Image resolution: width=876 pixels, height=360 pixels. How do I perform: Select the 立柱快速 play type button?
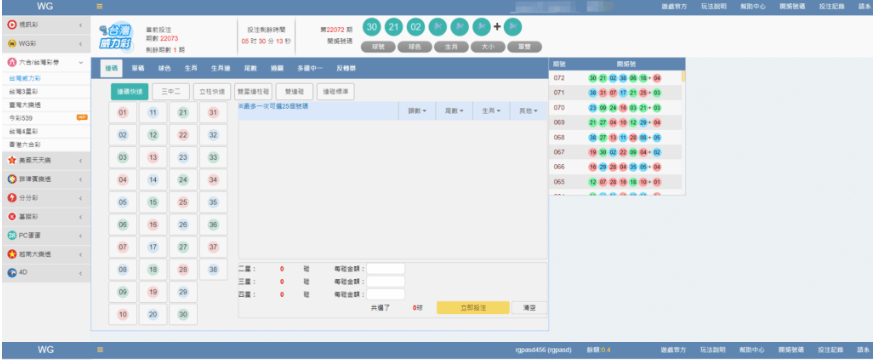[x=211, y=92]
